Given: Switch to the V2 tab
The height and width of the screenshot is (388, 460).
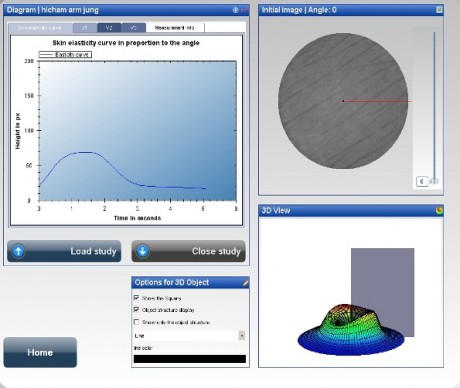Looking at the screenshot, I should [x=109, y=28].
